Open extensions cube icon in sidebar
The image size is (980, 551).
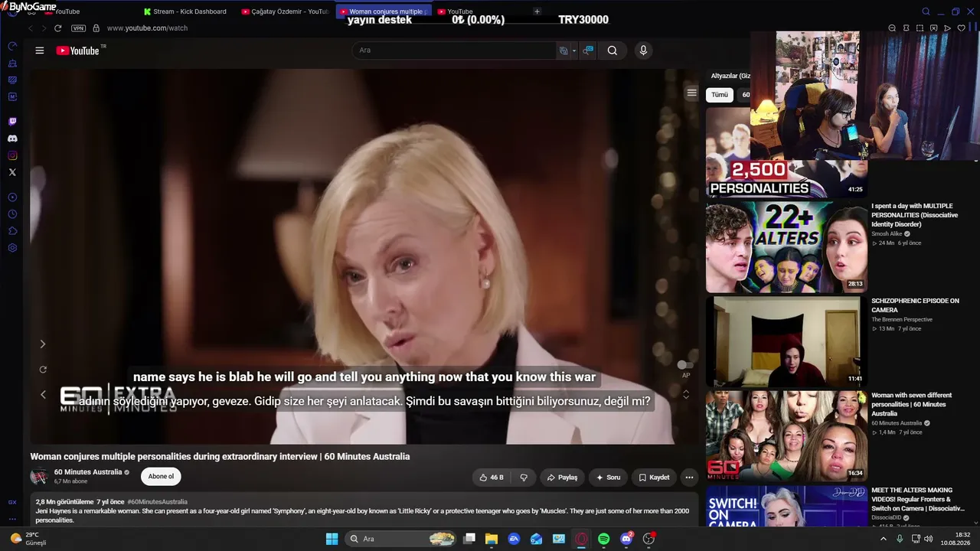point(12,231)
